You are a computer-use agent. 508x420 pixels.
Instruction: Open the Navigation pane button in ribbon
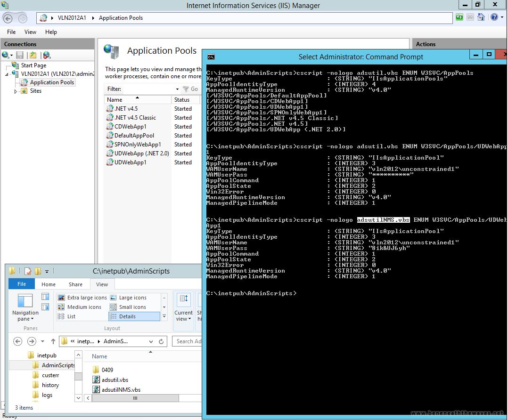25,307
